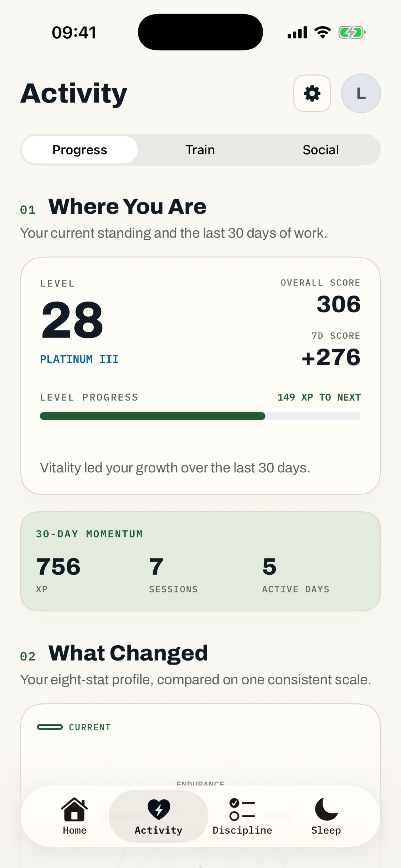Viewport: 401px width, 868px height.
Task: Tap the Activity heart-bolt icon
Action: coord(159,809)
